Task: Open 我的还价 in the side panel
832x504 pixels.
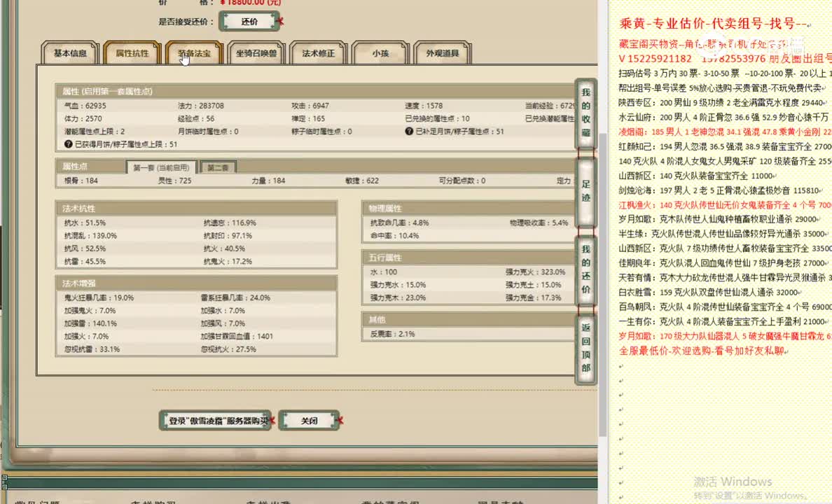Action: 585,269
